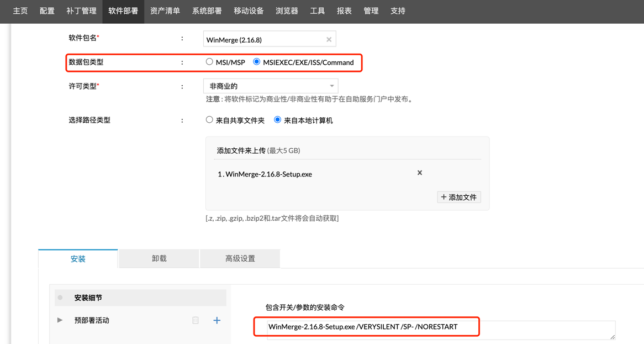Click the 数据包类型 label
The width and height of the screenshot is (644, 344).
pyautogui.click(x=86, y=62)
